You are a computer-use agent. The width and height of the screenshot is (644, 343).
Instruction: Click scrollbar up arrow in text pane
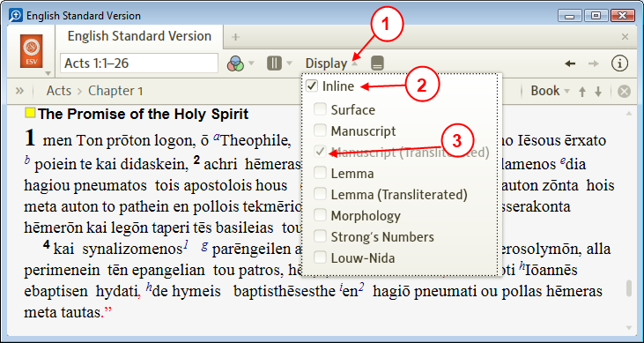(x=628, y=113)
